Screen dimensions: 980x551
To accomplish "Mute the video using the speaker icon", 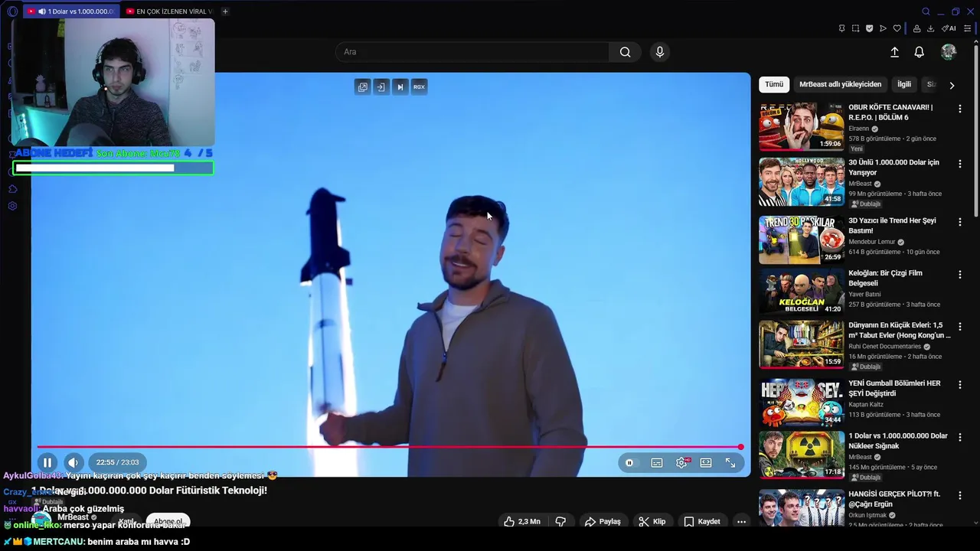I will click(x=73, y=462).
